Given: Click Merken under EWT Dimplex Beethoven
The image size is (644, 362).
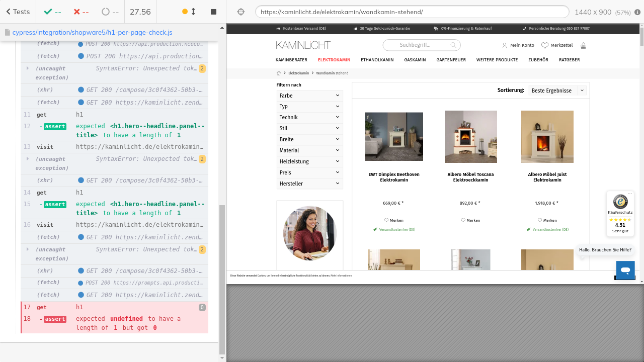Looking at the screenshot, I should coord(394,220).
